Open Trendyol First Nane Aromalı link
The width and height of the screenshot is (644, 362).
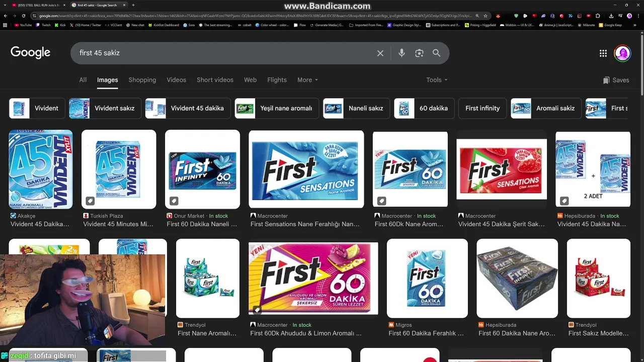pos(207,333)
